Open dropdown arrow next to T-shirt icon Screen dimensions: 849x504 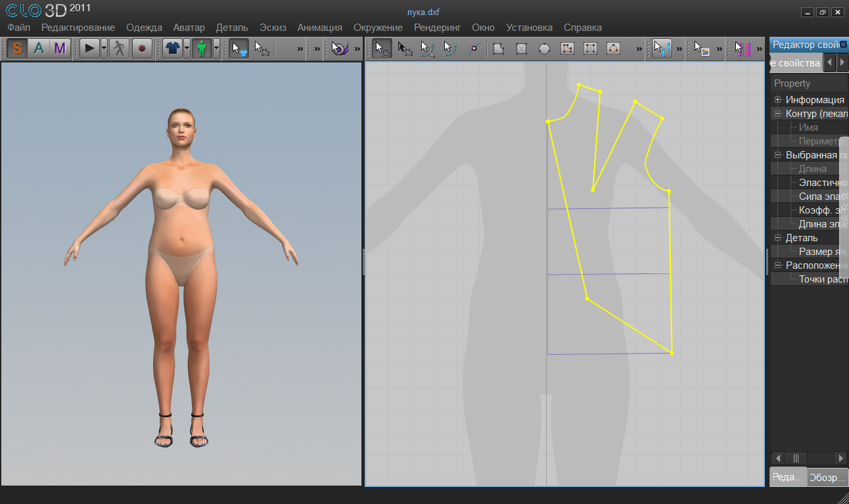click(x=187, y=49)
